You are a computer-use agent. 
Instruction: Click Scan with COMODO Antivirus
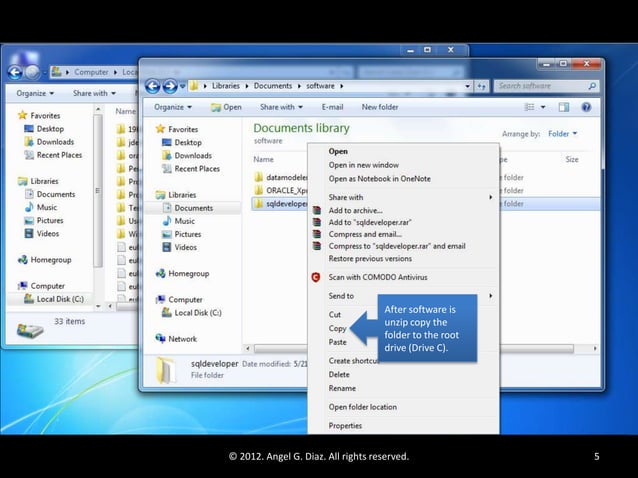click(378, 277)
